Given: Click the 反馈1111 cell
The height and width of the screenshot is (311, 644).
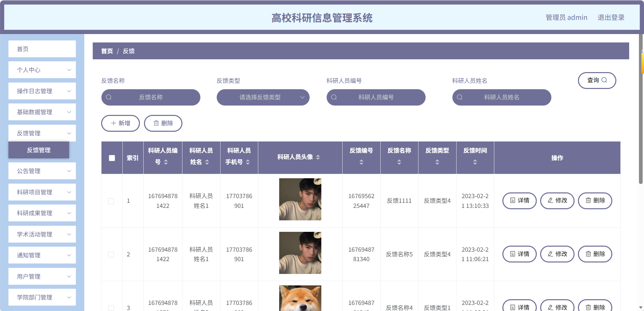Looking at the screenshot, I should pos(399,201).
